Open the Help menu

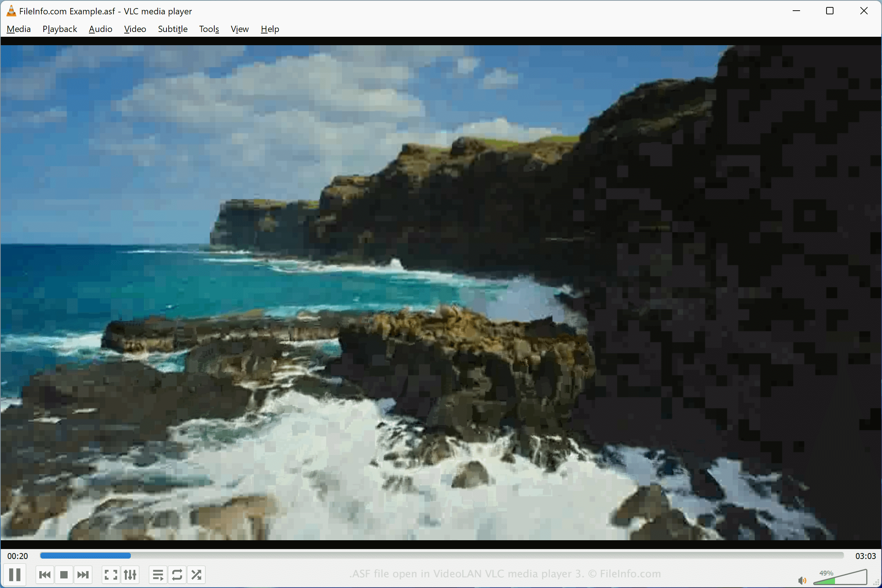pos(270,29)
